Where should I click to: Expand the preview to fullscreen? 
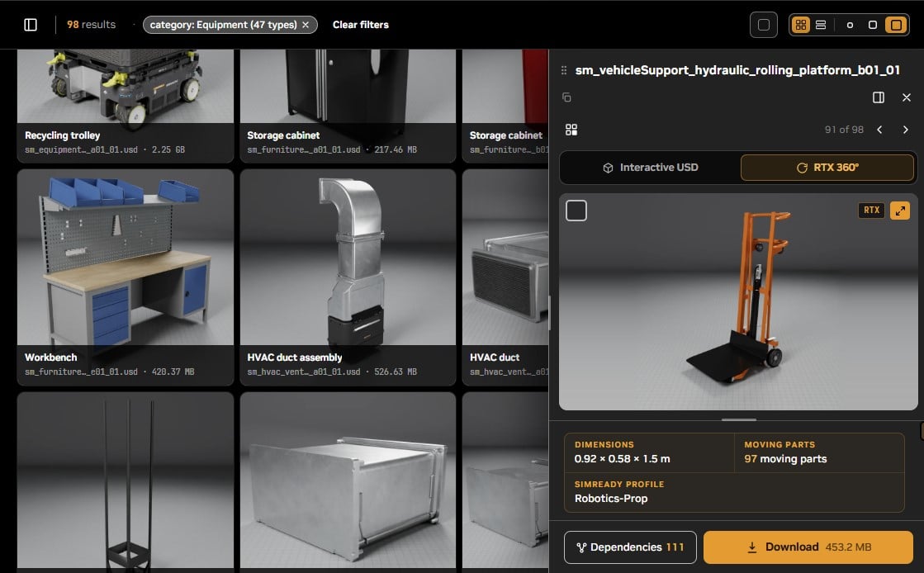pos(900,211)
